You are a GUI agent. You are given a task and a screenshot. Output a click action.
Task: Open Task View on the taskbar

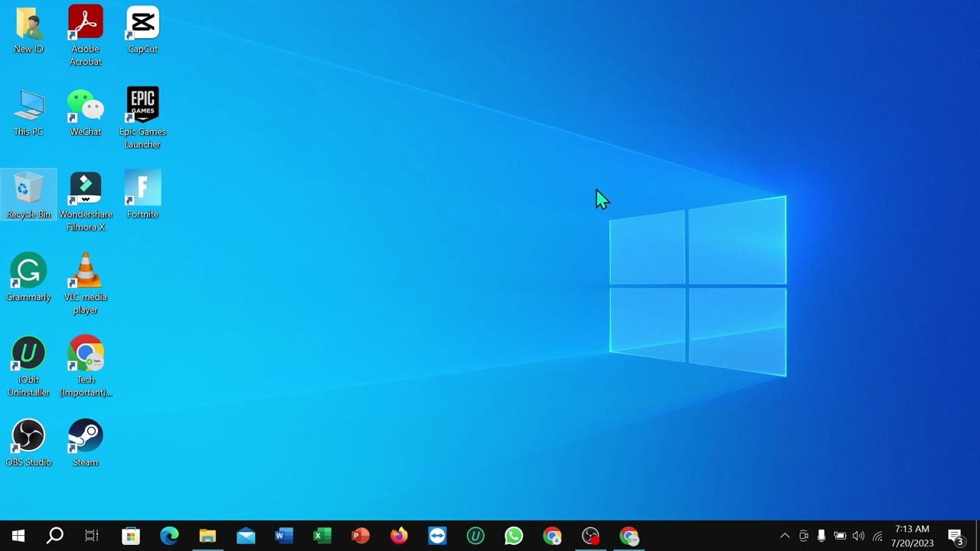[x=92, y=536]
